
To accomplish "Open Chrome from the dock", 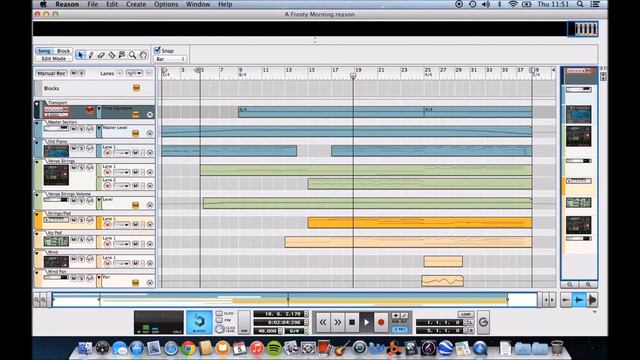I will point(188,348).
